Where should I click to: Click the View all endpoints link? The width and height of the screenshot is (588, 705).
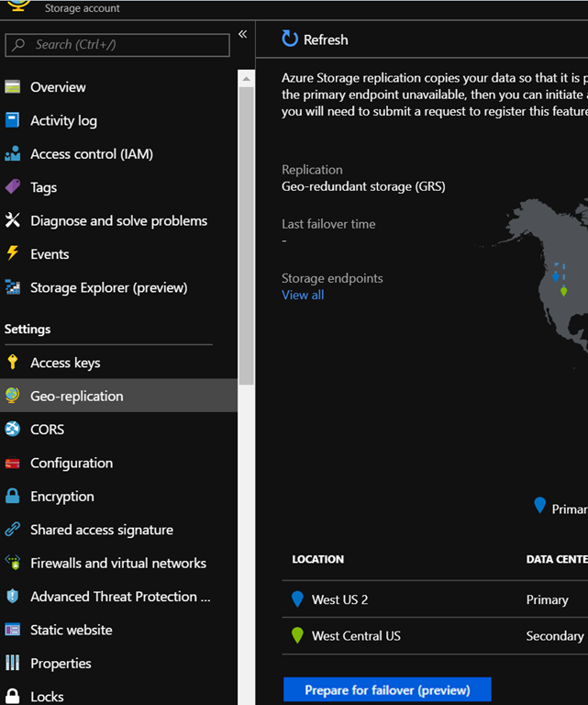(303, 295)
